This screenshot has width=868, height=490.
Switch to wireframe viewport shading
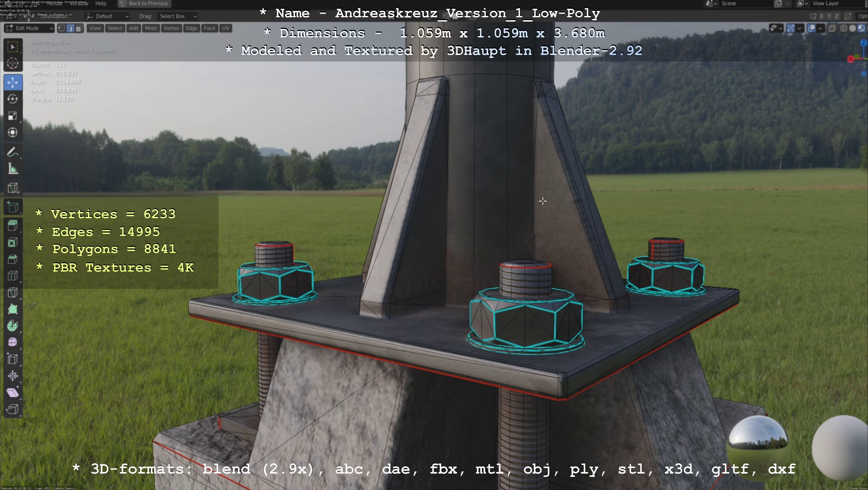pyautogui.click(x=844, y=28)
